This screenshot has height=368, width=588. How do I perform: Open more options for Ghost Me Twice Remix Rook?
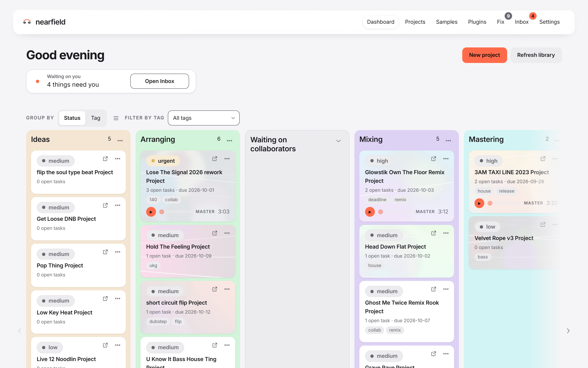click(x=446, y=289)
